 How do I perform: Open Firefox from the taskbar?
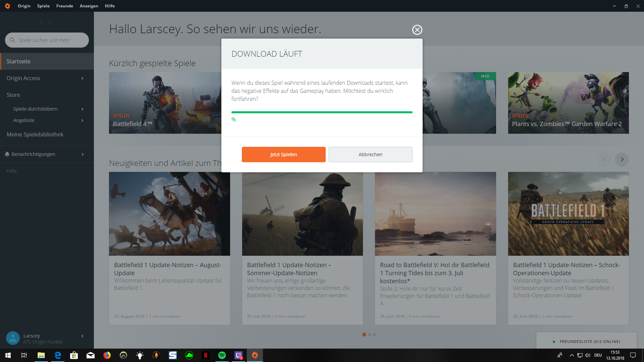pos(107,355)
